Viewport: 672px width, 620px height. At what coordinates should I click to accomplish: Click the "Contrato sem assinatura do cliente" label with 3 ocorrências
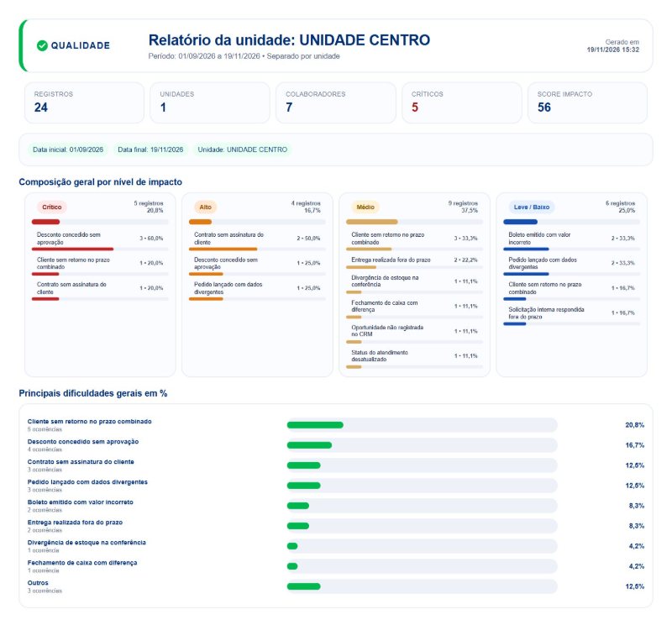81,462
